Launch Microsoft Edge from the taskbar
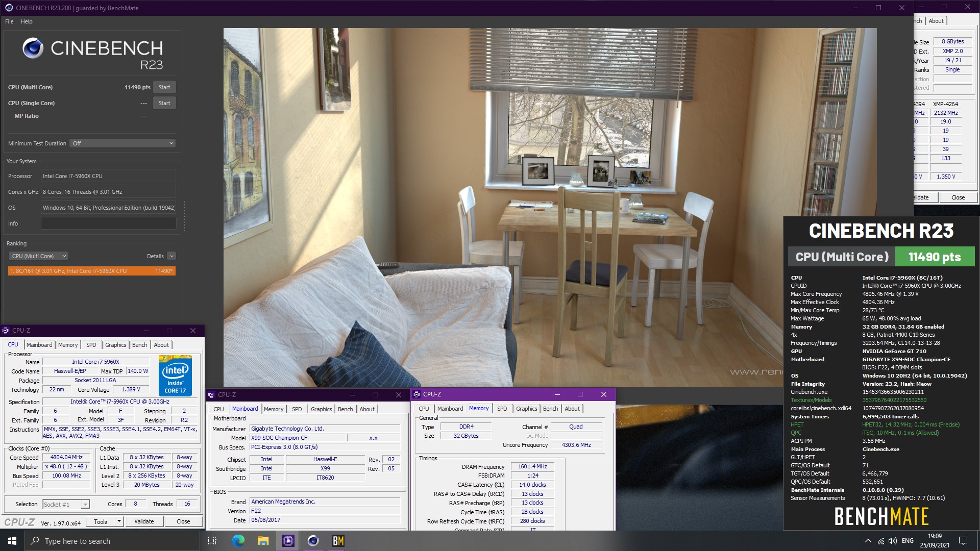Image resolution: width=980 pixels, height=551 pixels. click(238, 541)
